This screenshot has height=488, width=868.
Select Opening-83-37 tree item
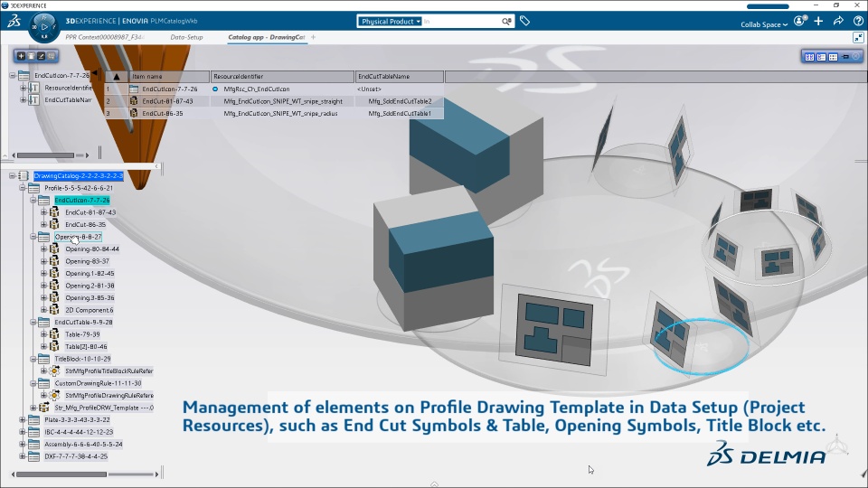click(x=87, y=260)
